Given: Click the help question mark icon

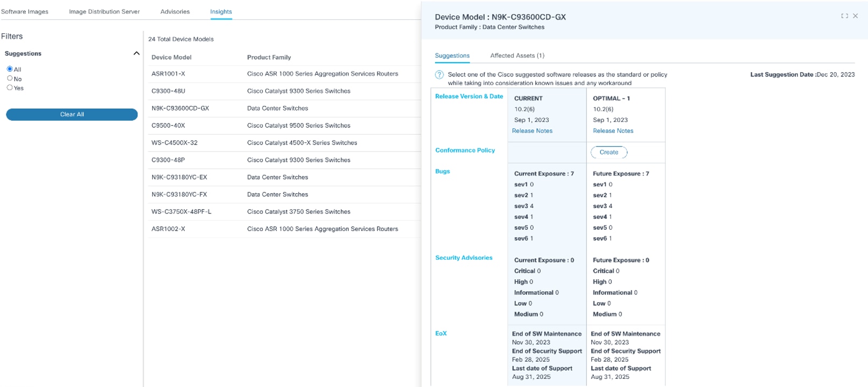Looking at the screenshot, I should click(x=439, y=75).
